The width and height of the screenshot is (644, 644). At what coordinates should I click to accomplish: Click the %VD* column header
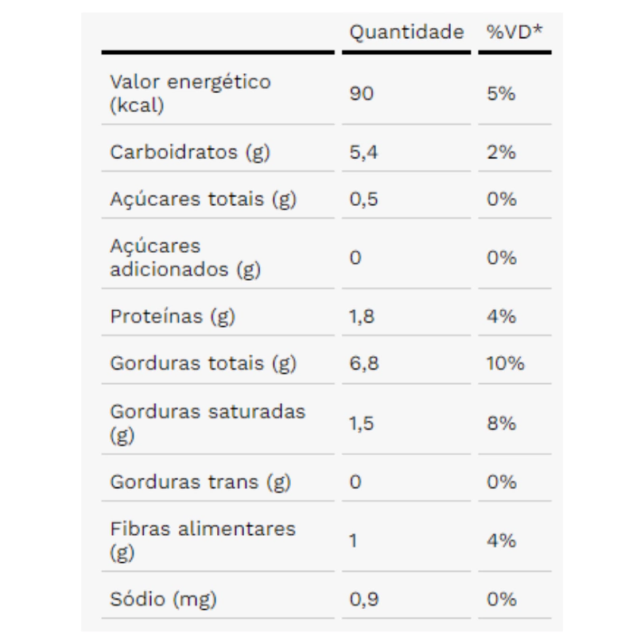(514, 32)
